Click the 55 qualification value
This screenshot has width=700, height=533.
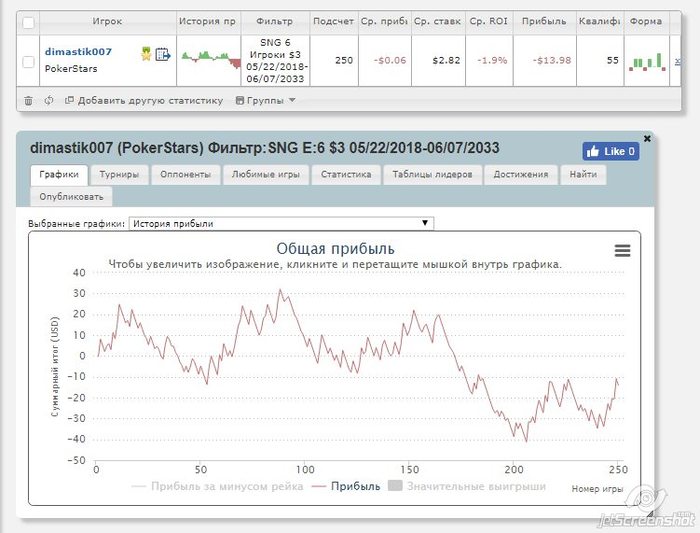click(x=612, y=60)
